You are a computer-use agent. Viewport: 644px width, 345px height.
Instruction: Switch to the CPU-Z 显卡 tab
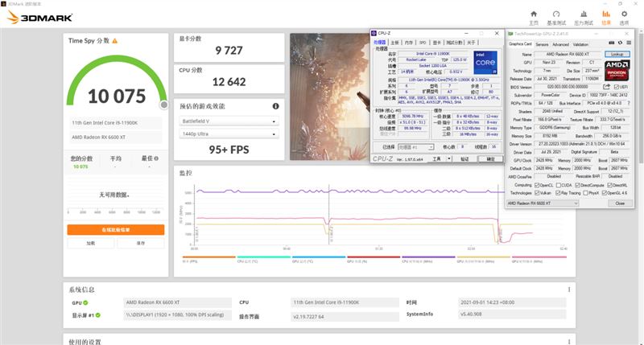[x=436, y=43]
